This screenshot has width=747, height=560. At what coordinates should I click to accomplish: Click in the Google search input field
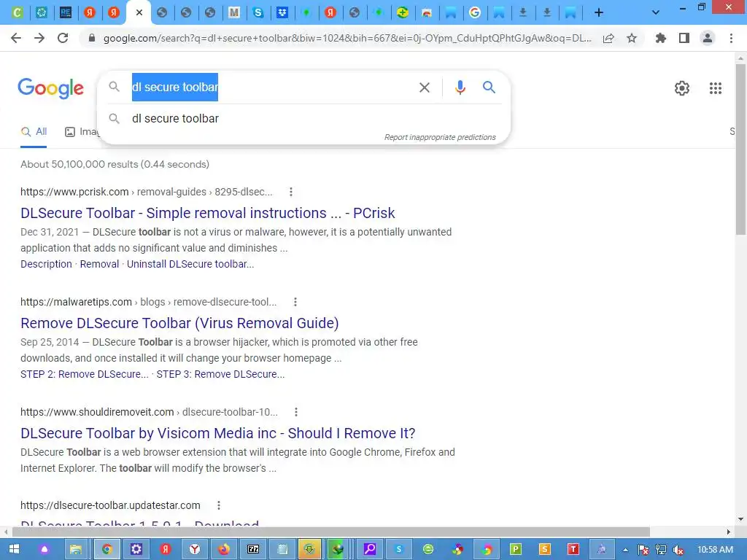(x=271, y=87)
